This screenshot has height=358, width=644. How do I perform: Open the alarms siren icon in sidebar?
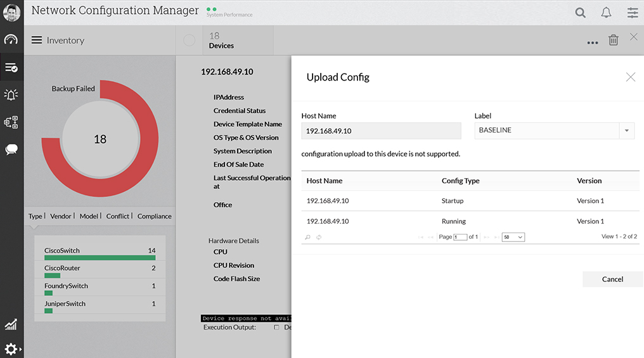(11, 95)
